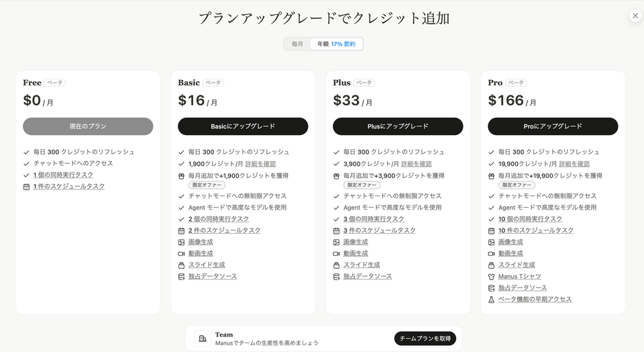
Task: Click the gift icon in the Basic plan
Action: (181, 175)
